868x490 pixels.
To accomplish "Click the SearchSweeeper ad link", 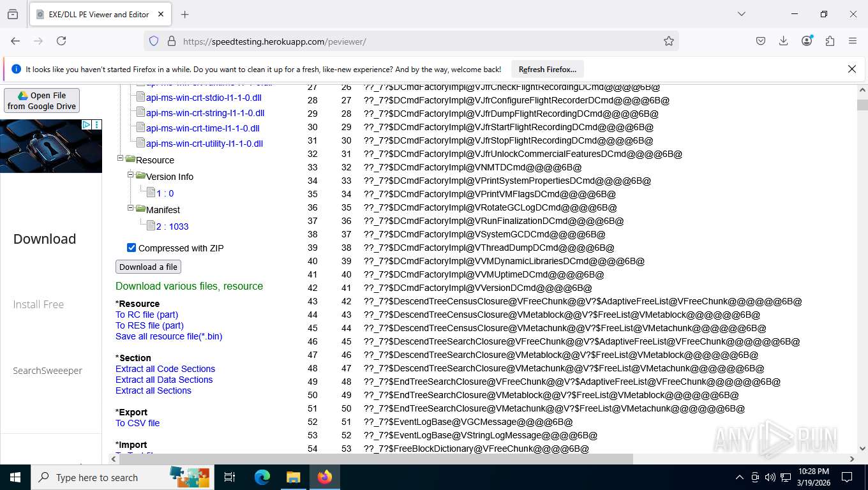I will tap(47, 371).
